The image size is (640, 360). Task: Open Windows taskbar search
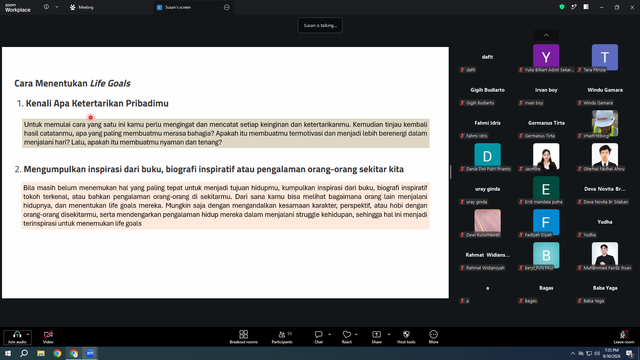24,353
